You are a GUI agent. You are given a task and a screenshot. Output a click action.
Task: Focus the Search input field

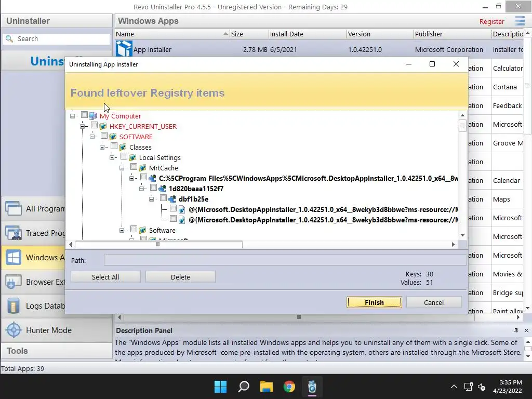56,38
